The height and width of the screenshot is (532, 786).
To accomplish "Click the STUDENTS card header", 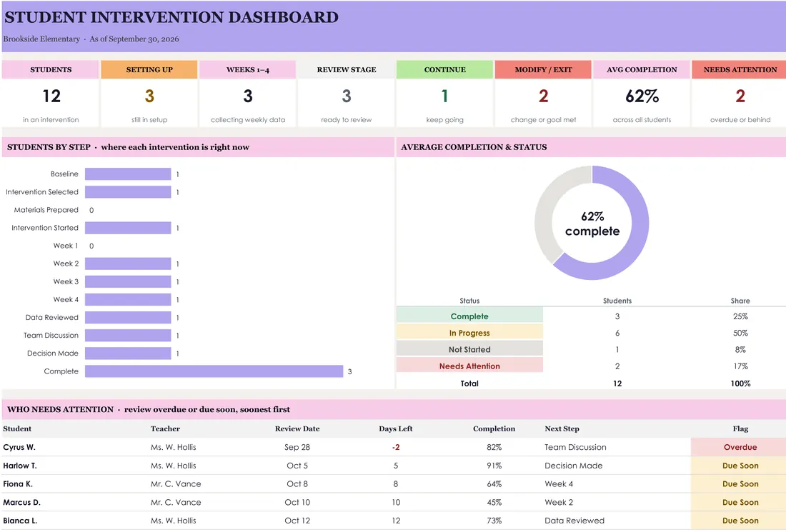I will pyautogui.click(x=51, y=70).
